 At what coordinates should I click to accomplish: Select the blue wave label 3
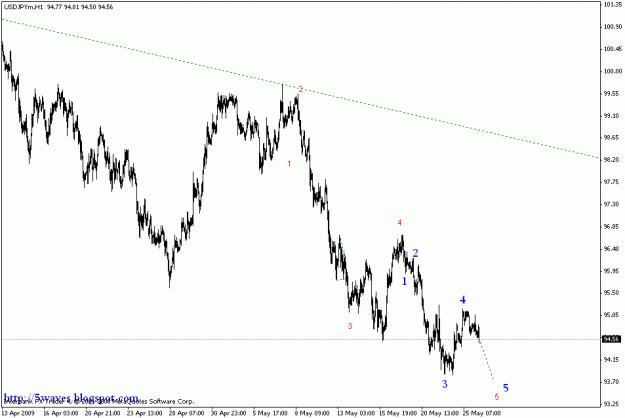click(445, 384)
